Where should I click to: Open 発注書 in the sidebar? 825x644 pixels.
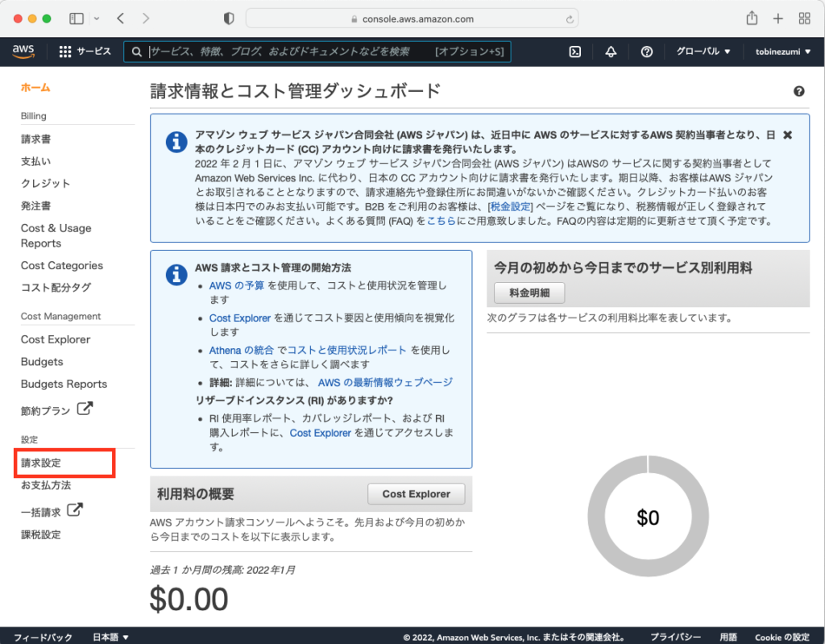pyautogui.click(x=35, y=206)
